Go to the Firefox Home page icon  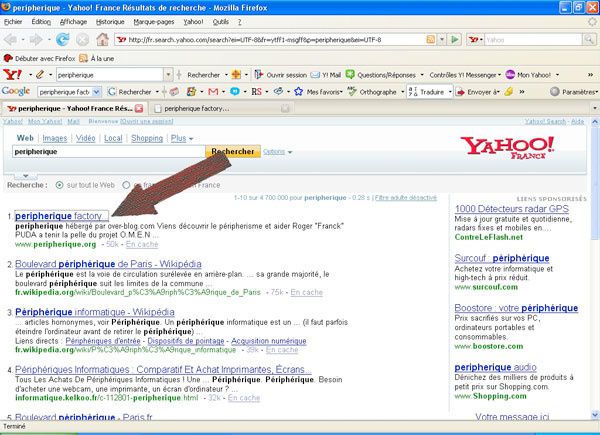pos(102,39)
